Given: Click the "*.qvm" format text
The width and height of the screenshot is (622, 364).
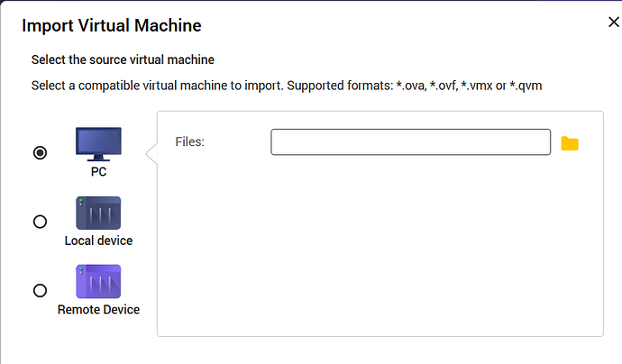Looking at the screenshot, I should (530, 85).
